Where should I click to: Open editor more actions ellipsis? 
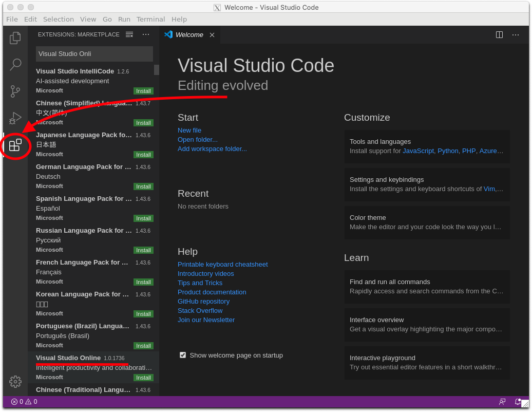click(516, 34)
